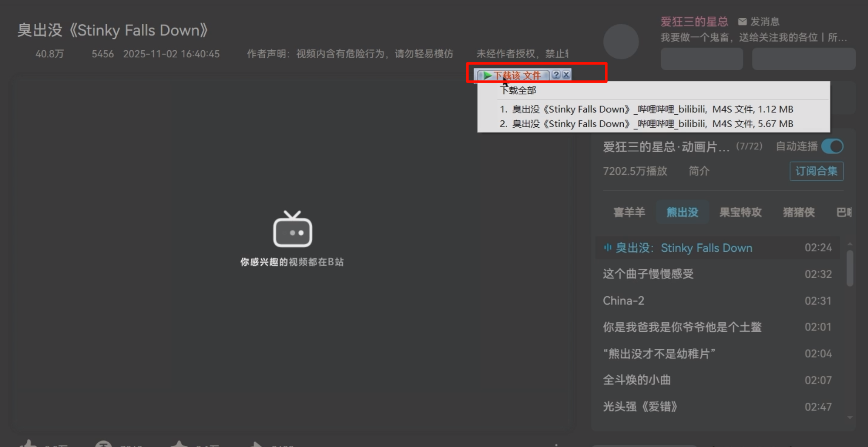This screenshot has height=447, width=868.
Task: Click the green play icon of the download bar
Action: 487,75
